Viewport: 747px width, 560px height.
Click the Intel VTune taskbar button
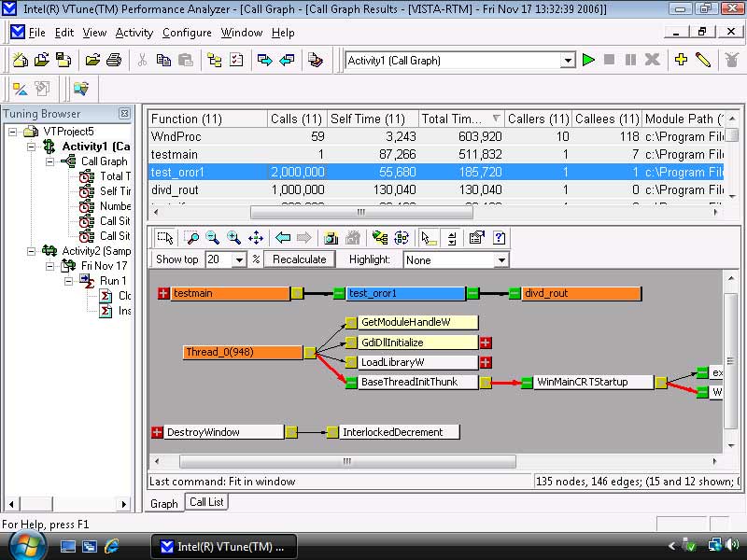(x=224, y=546)
